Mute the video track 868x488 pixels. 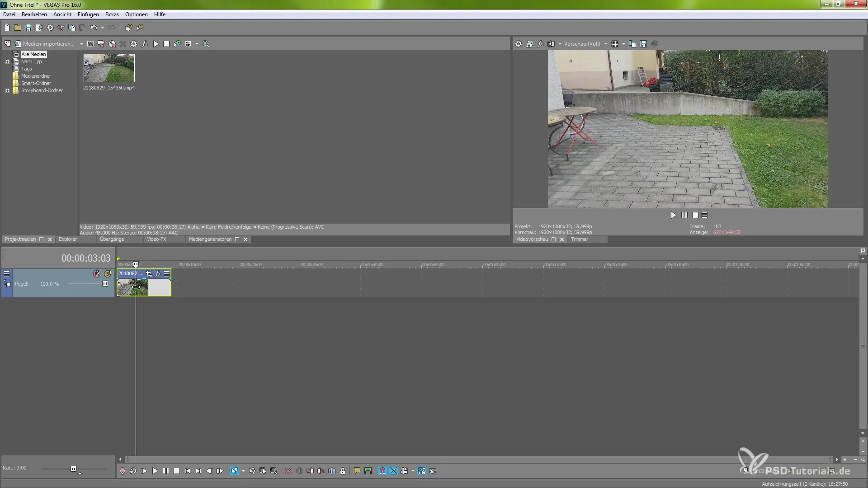(x=97, y=274)
